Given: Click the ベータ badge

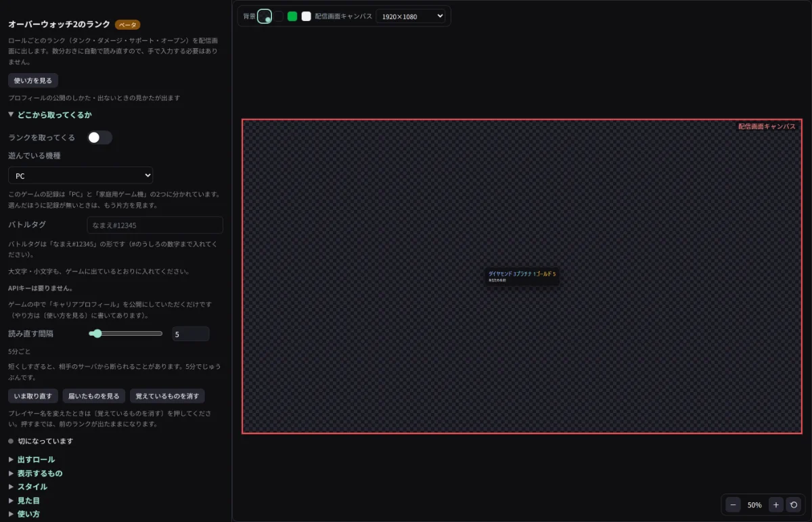Looking at the screenshot, I should point(127,25).
